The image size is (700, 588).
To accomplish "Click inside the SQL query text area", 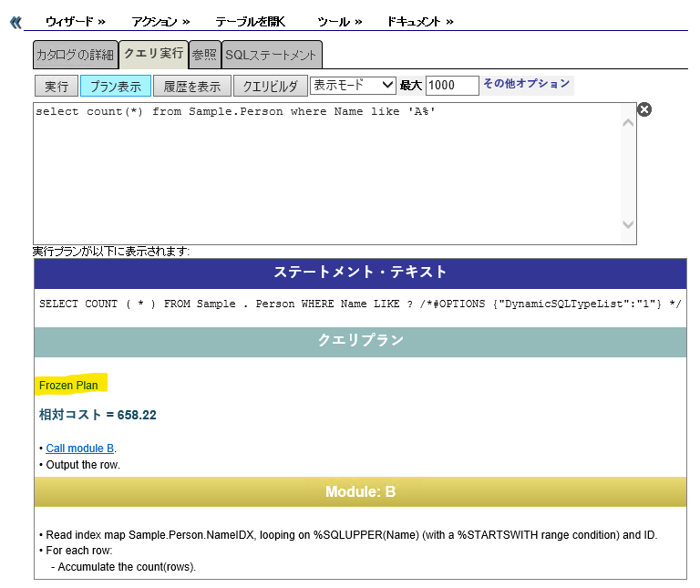I will 328,173.
